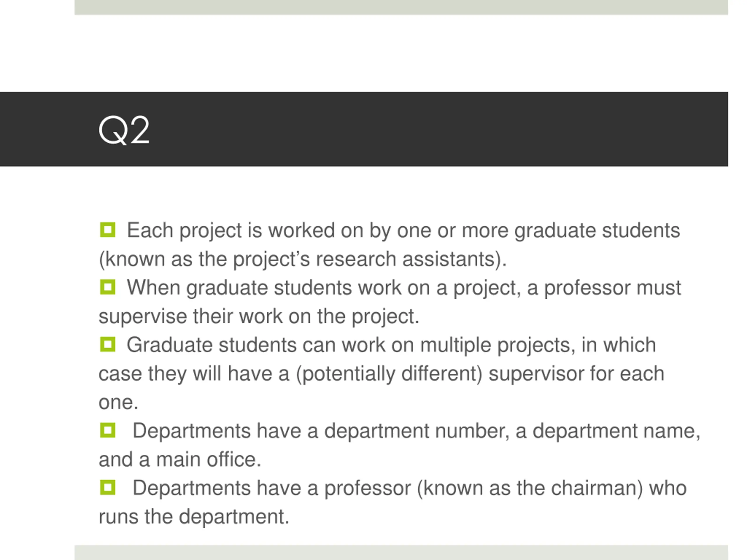Click the bullet before 'Departments have a department number'

click(108, 431)
